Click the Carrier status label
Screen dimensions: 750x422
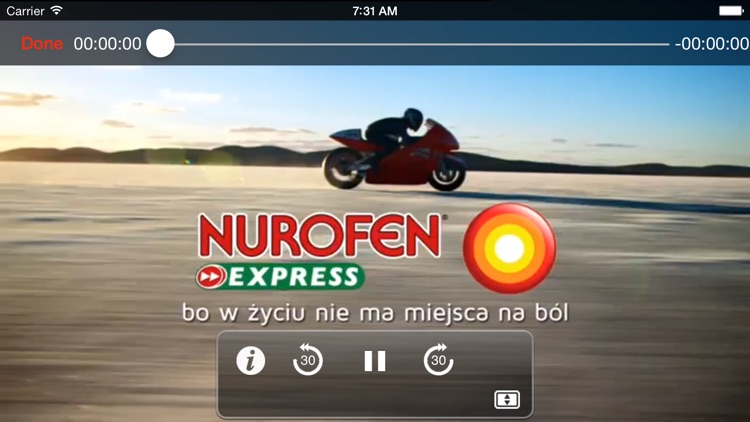(x=25, y=11)
